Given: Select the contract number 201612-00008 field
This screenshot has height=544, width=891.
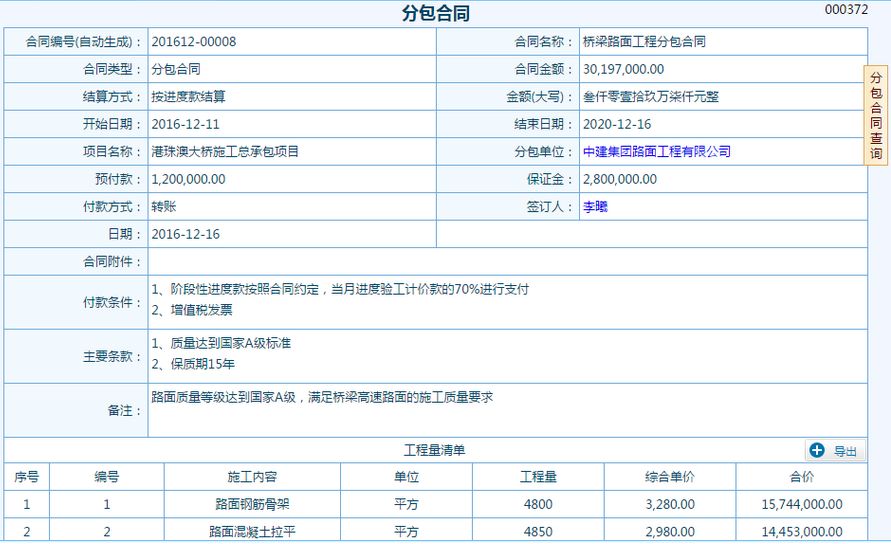Looking at the screenshot, I should [194, 42].
